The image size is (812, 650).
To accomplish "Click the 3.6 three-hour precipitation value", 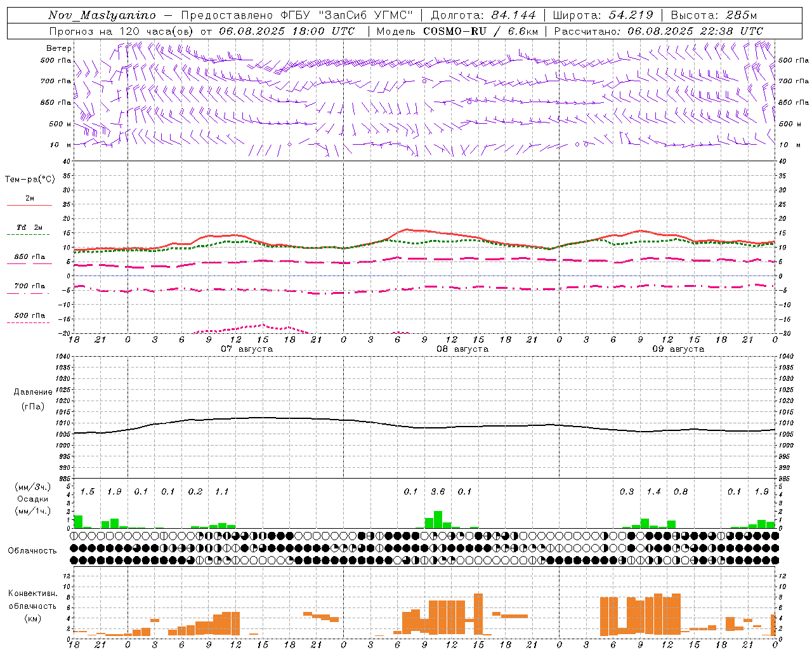I will coord(438,491).
